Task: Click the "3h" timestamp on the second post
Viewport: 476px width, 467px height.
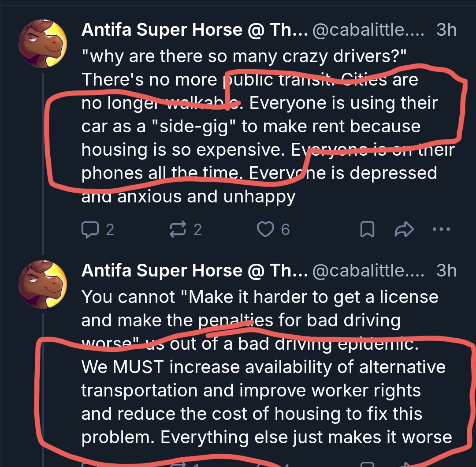Action: tap(446, 271)
